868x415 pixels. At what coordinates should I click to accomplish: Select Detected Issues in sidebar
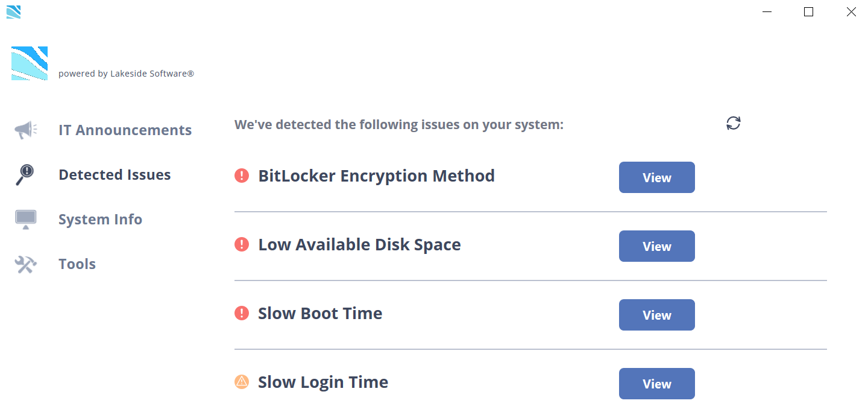tap(115, 175)
